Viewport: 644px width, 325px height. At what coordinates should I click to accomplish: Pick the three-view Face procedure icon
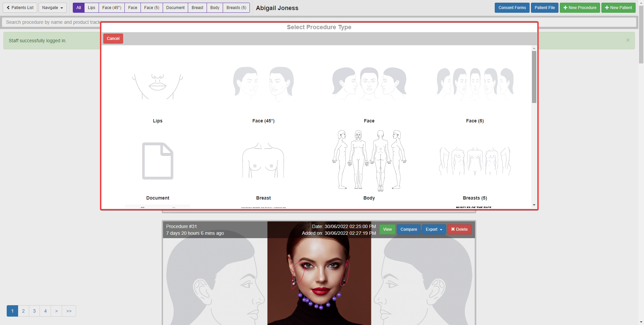[x=369, y=83]
